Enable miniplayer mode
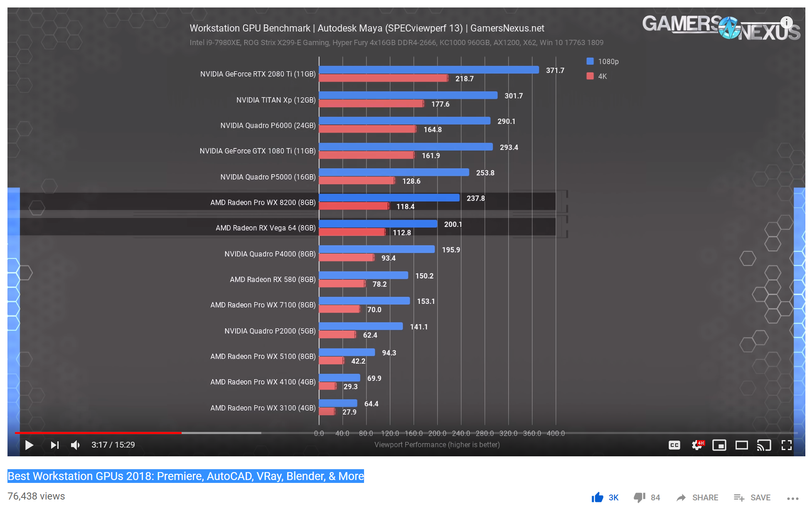Image resolution: width=812 pixels, height=512 pixels. pos(719,445)
